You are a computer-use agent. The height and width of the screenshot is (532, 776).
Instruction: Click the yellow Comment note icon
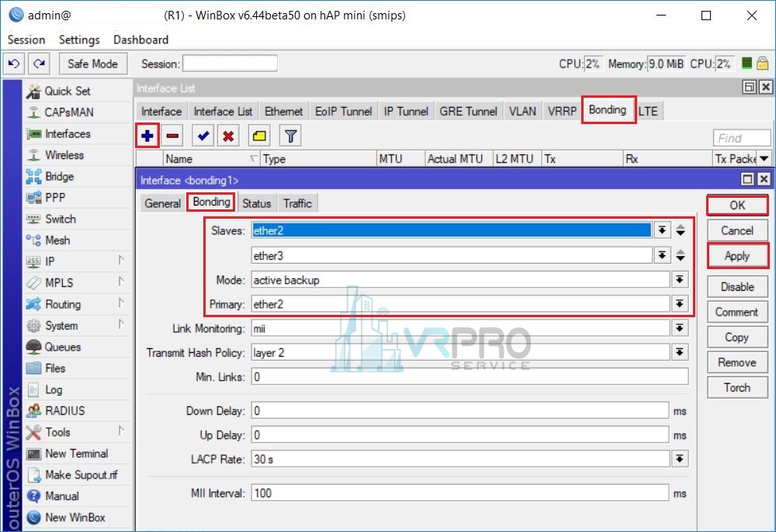pyautogui.click(x=259, y=136)
